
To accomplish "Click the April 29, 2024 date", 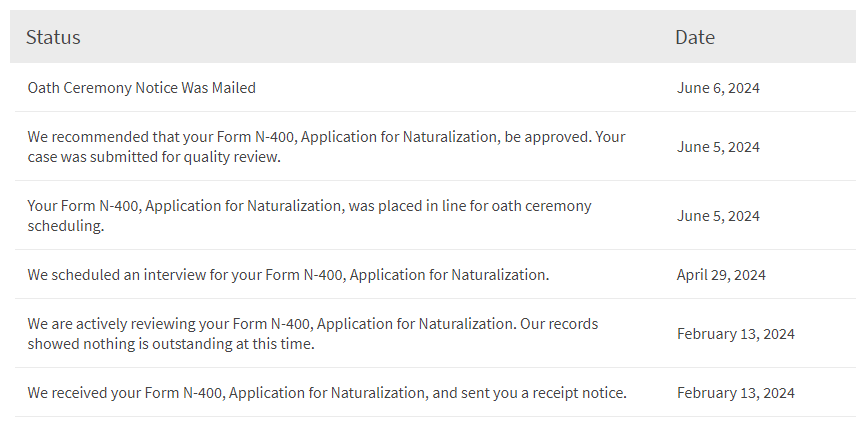I will 721,274.
